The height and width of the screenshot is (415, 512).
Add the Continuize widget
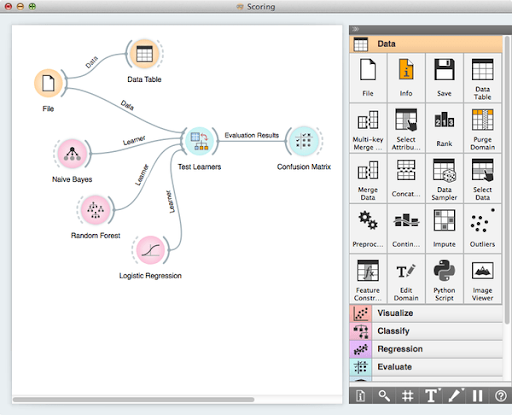[406, 229]
